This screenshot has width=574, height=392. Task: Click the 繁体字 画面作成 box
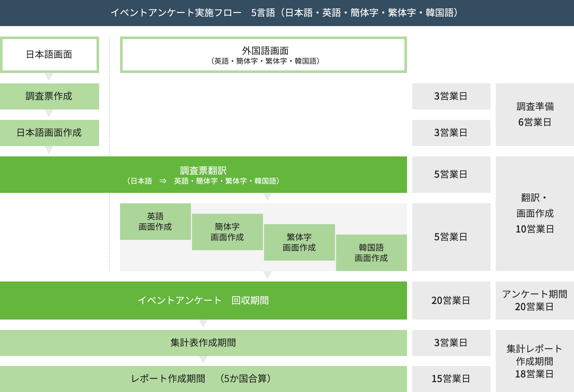pyautogui.click(x=299, y=242)
